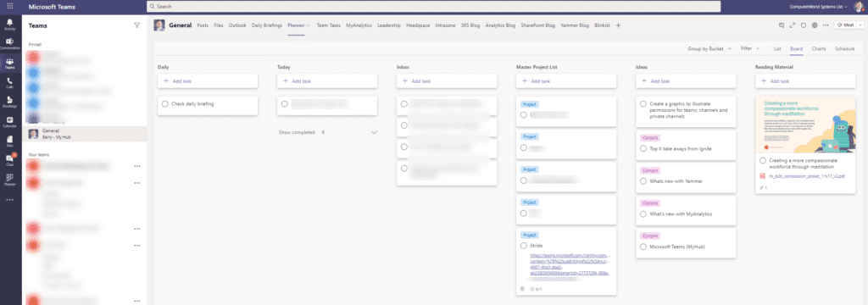Open the ComputerWorld Systems Ltd org switcher
Image resolution: width=868 pixels, height=305 pixels.
coord(820,7)
